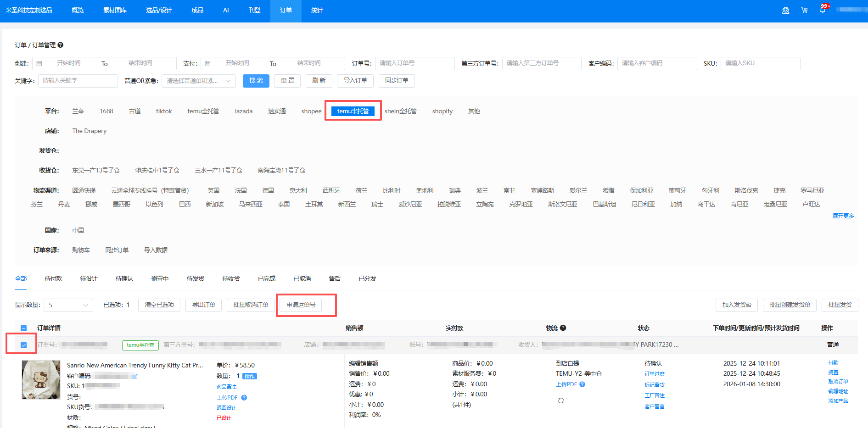Click the 申请运单号 button

pos(301,305)
